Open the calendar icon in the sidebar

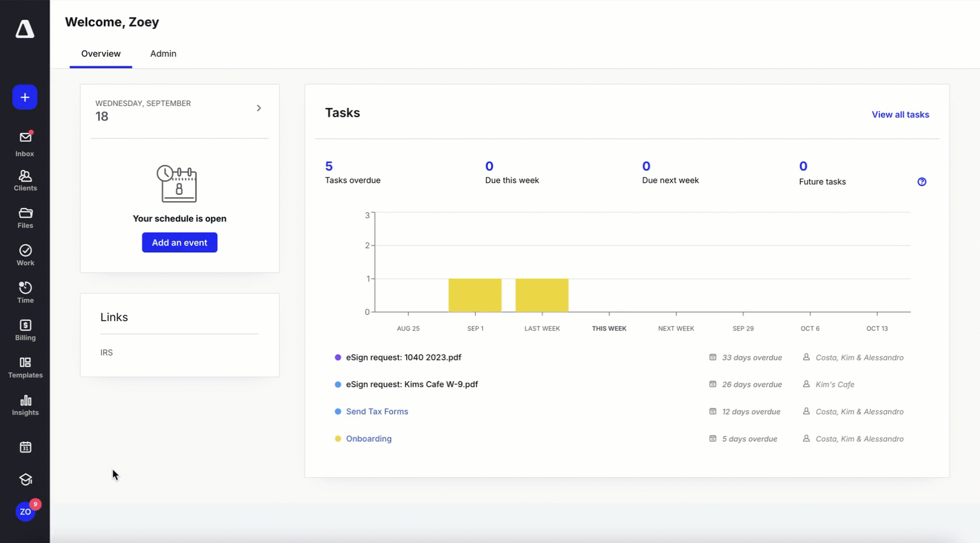click(x=25, y=447)
